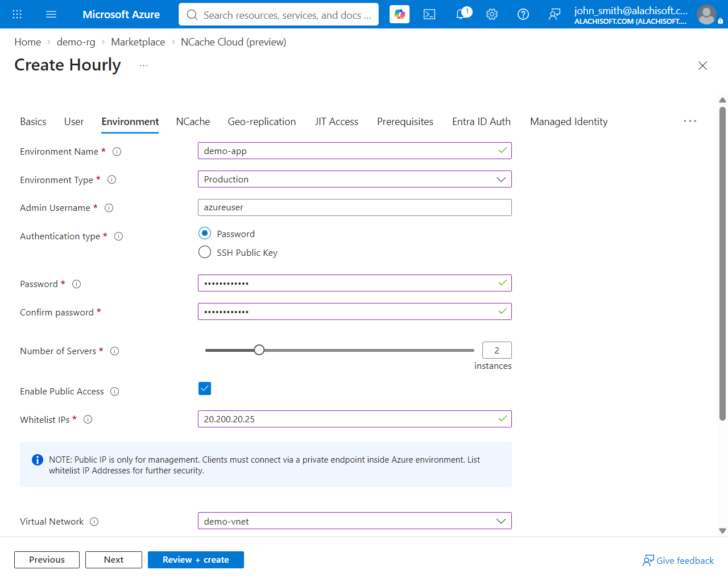Image resolution: width=728 pixels, height=582 pixels.
Task: Show info for Enable Public Access
Action: pyautogui.click(x=114, y=392)
